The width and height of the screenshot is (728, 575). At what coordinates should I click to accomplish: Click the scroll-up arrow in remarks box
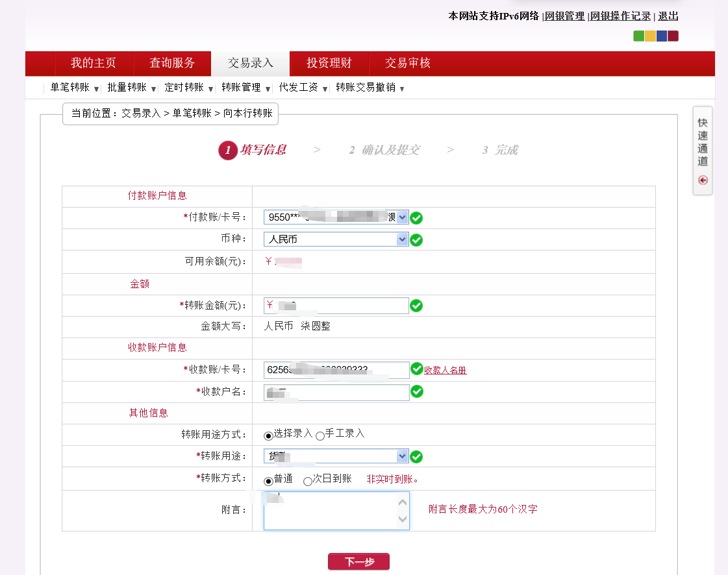coord(403,502)
